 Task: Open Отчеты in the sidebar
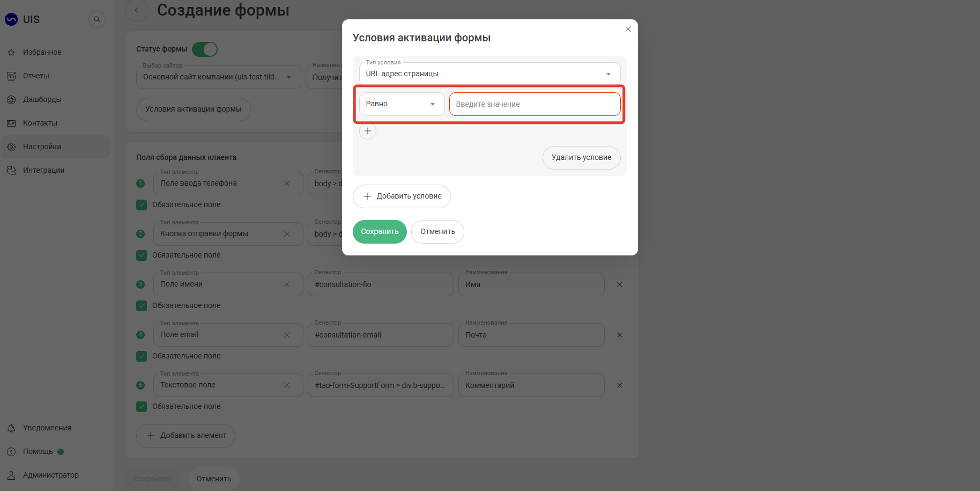click(x=36, y=76)
